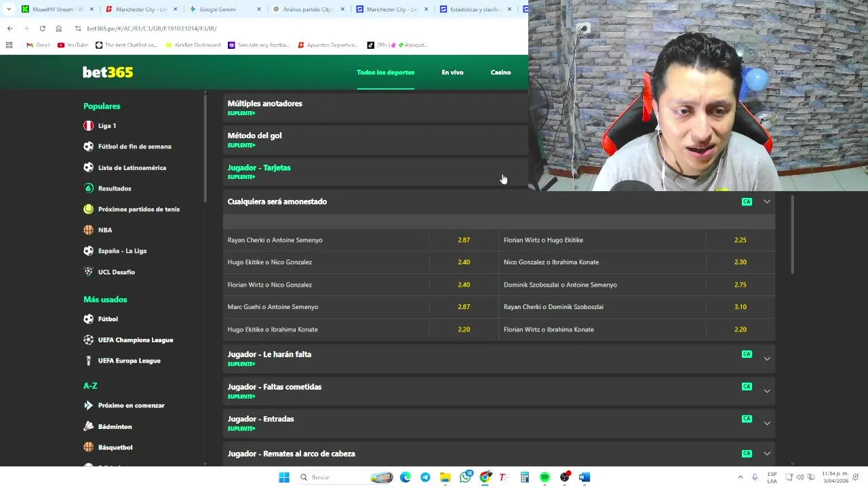Screen dimensions: 868x488
Task: Expand Jugador - Remates al arco de cabeza chevron
Action: (x=767, y=453)
